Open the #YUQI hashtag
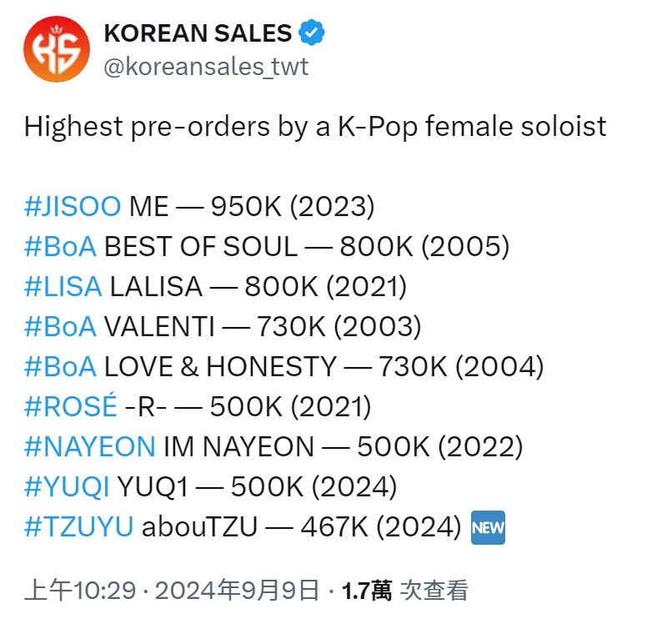Screen dimensions: 672x629 pos(67,486)
